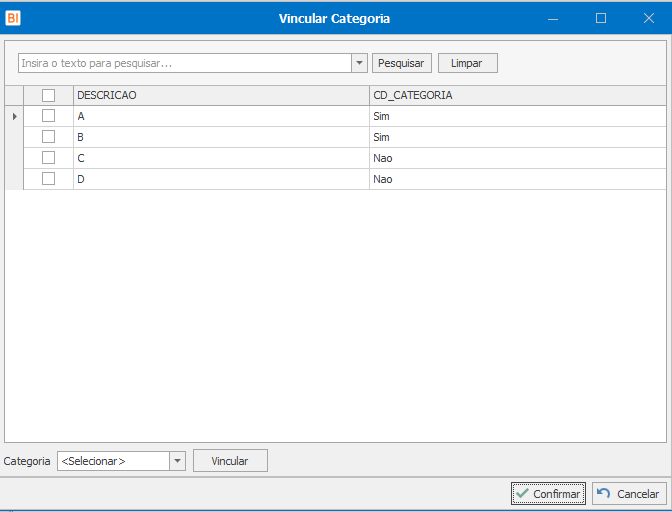Check the checkbox for row D
Image resolution: width=672 pixels, height=512 pixels.
48,179
